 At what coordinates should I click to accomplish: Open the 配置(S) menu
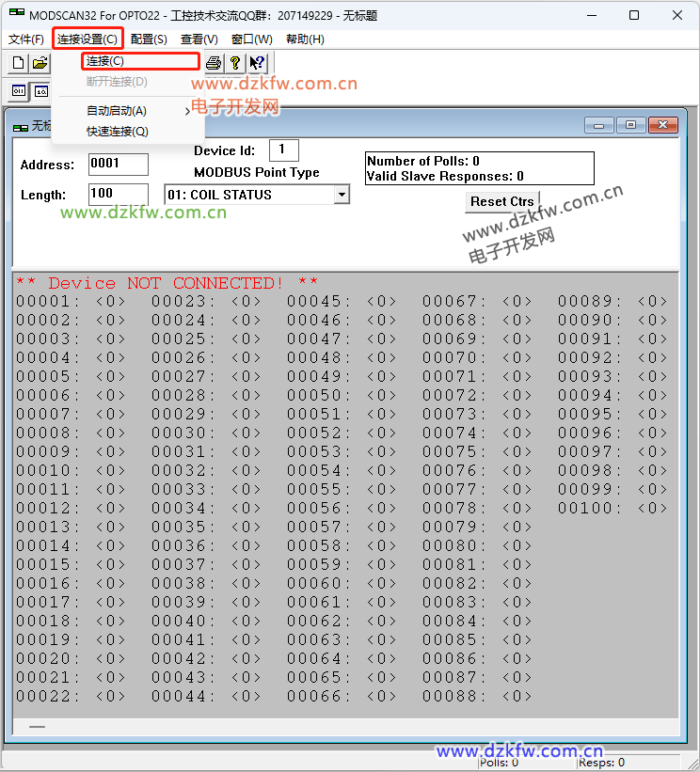tap(149, 39)
